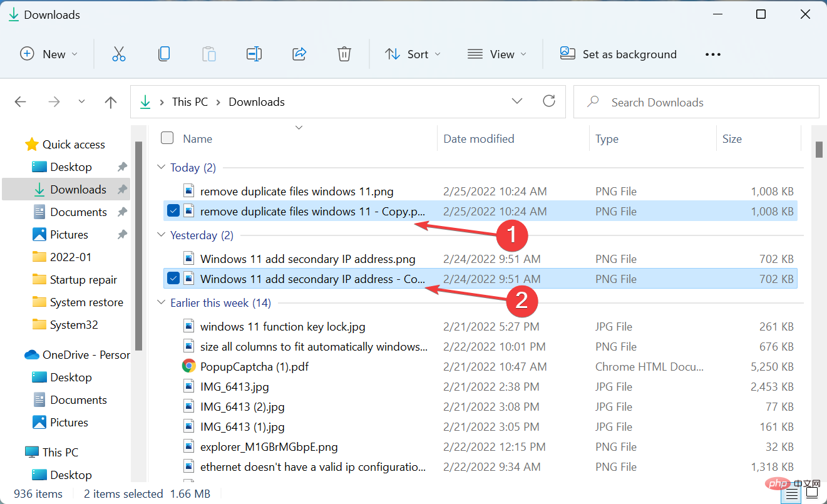This screenshot has width=827, height=504.
Task: Select This PC in navigation pane
Action: pyautogui.click(x=60, y=452)
